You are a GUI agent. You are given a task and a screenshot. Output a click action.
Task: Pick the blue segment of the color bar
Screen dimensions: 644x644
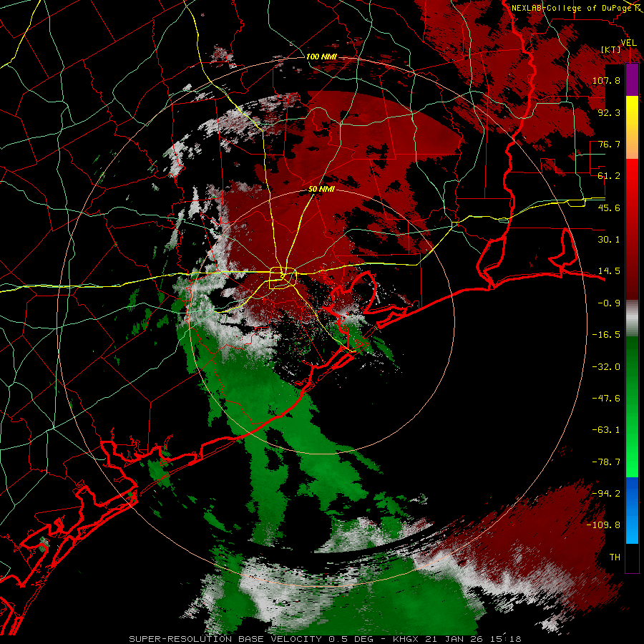pos(632,510)
